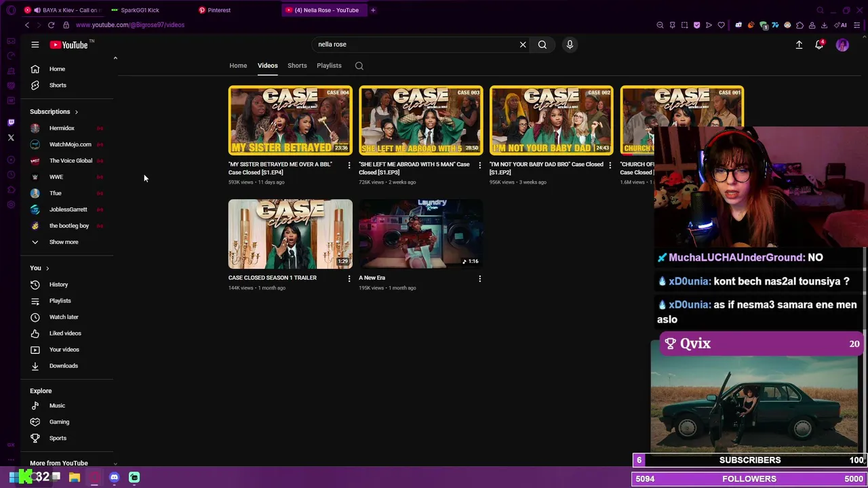The width and height of the screenshot is (868, 488).
Task: Open the 'You' section chevron
Action: [47, 268]
